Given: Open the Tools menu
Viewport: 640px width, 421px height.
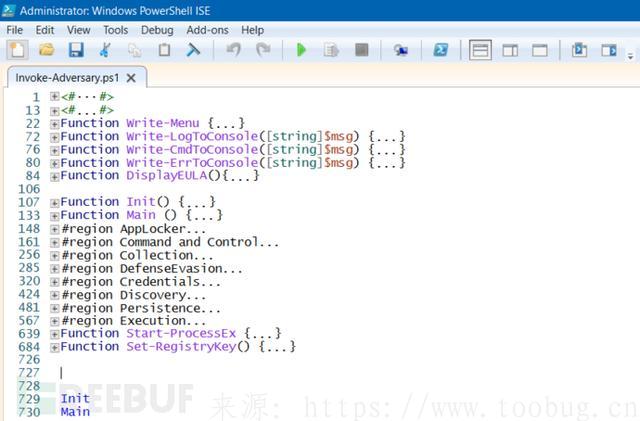Looking at the screenshot, I should (x=116, y=30).
